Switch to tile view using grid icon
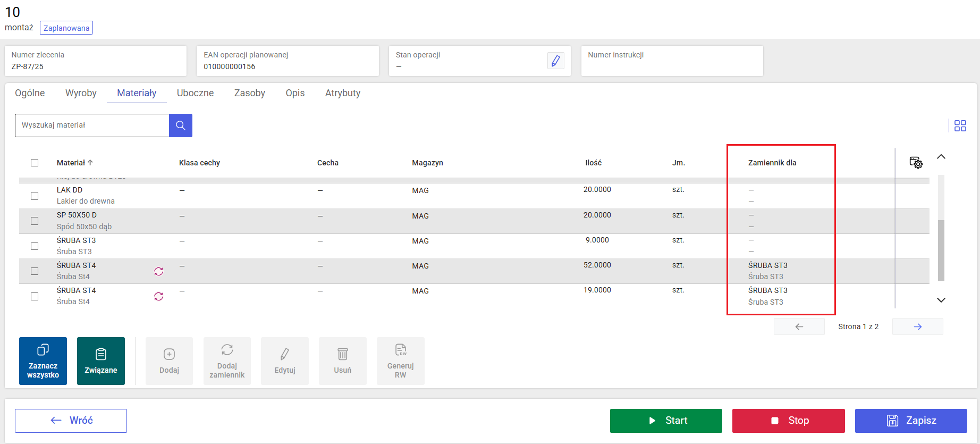This screenshot has height=444, width=980. coord(960,125)
